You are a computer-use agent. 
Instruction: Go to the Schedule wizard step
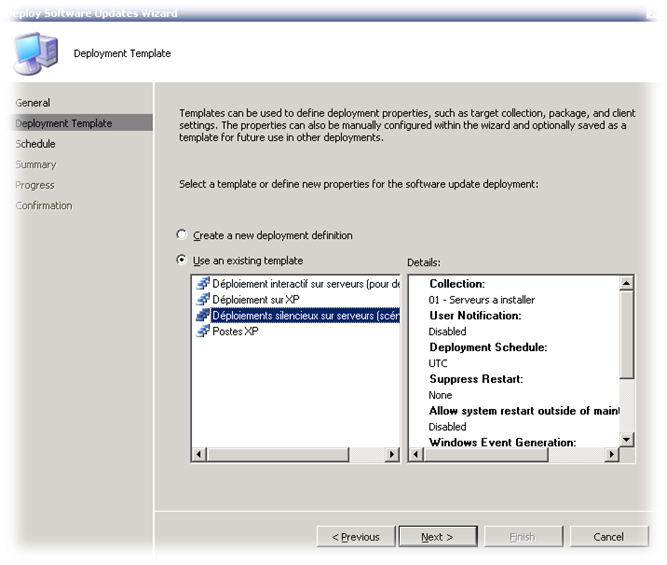tap(36, 144)
